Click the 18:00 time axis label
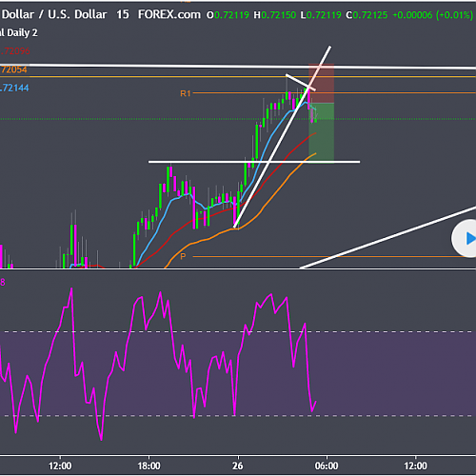Screen dimensions: 476x476 tap(149, 466)
